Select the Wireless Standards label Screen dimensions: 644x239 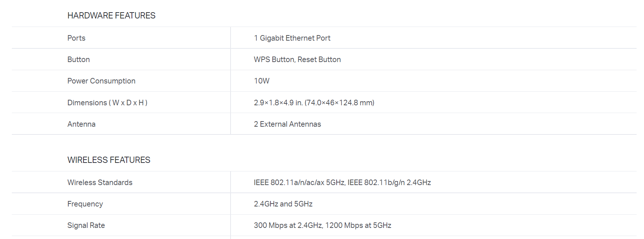pos(100,182)
